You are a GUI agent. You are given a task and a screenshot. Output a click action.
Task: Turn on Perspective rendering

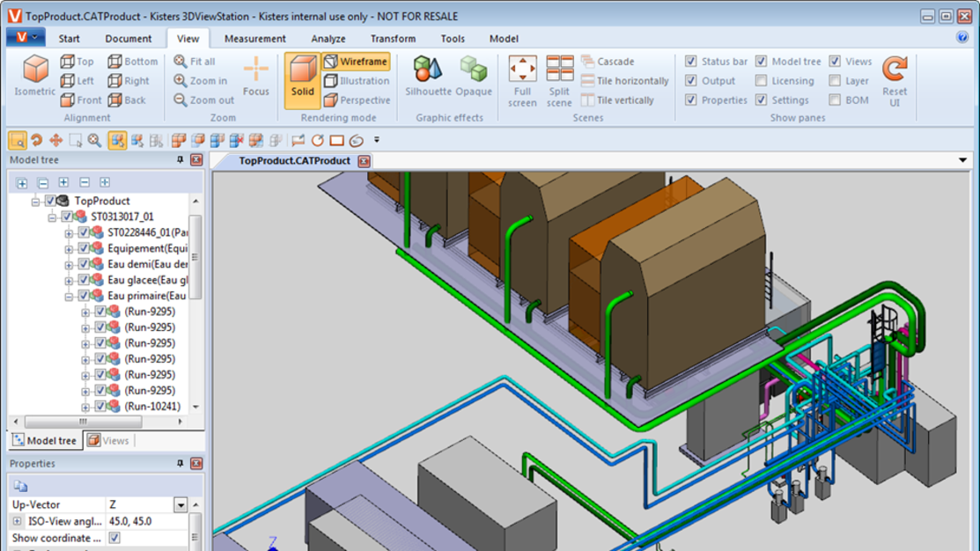click(x=357, y=100)
